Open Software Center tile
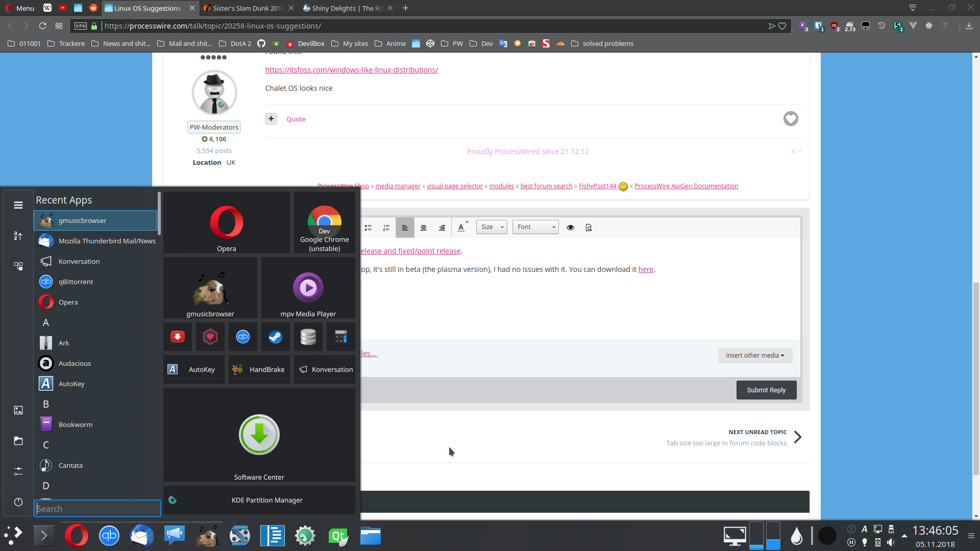The image size is (980, 551). 259,435
